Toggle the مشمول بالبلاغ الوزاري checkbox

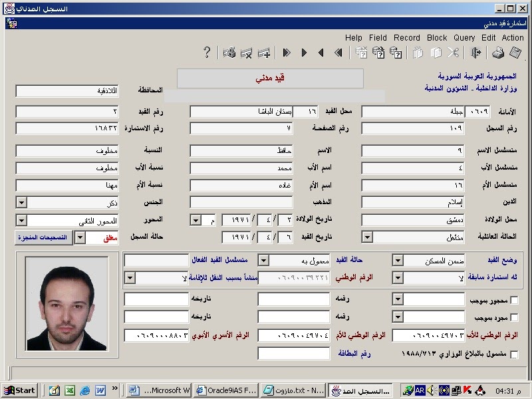click(x=514, y=354)
